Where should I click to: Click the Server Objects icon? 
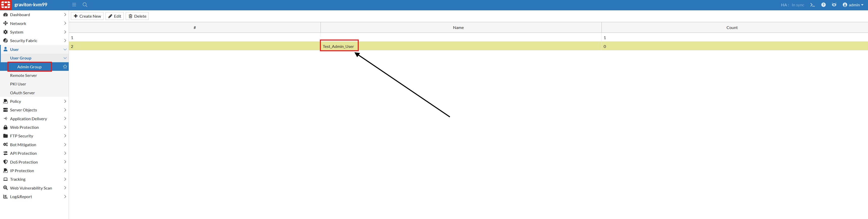coord(5,110)
